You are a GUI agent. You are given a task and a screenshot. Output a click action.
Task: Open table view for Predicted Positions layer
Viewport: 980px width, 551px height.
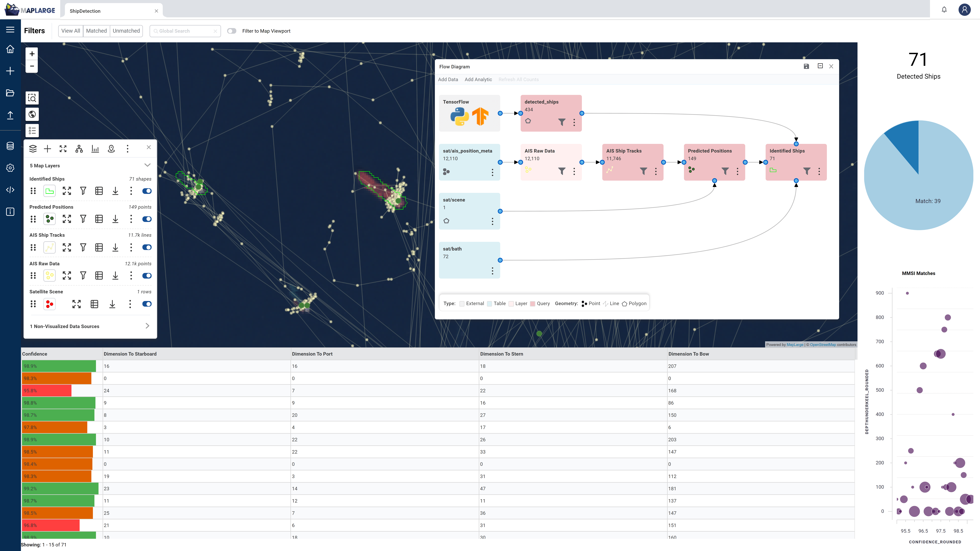tap(99, 219)
